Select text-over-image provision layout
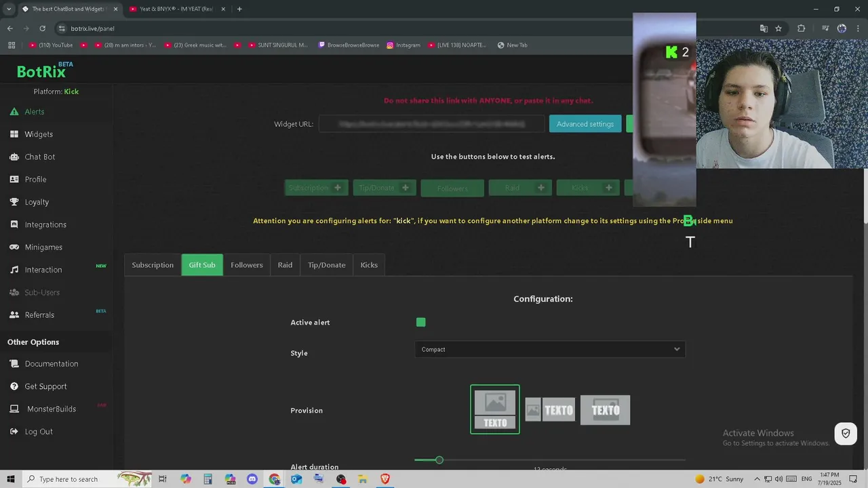The height and width of the screenshot is (488, 868). [x=605, y=410]
